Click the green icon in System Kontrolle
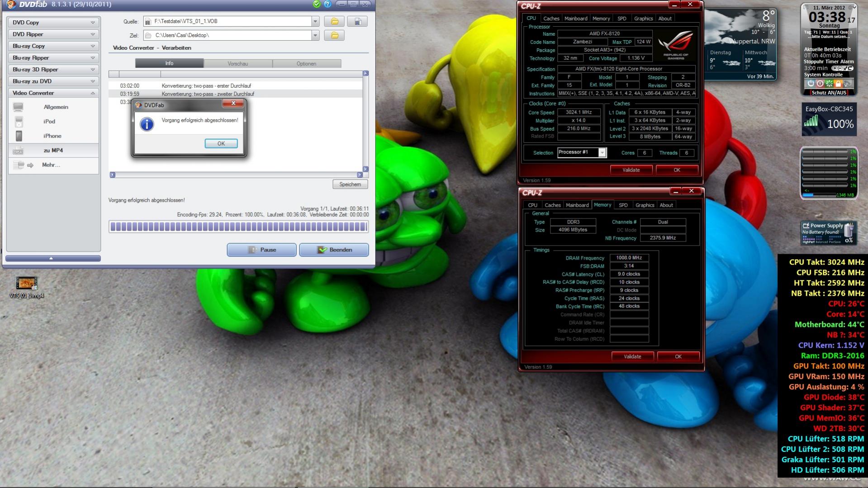 click(829, 83)
